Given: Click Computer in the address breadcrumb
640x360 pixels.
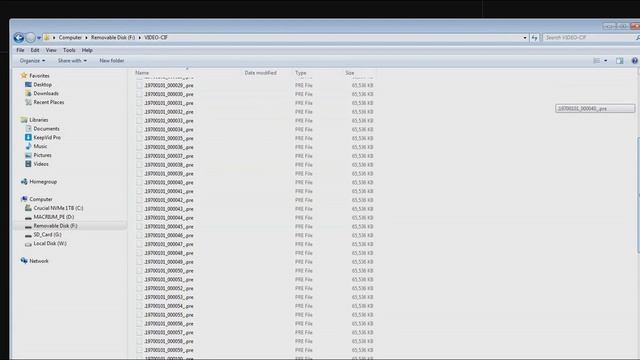Looking at the screenshot, I should point(70,38).
